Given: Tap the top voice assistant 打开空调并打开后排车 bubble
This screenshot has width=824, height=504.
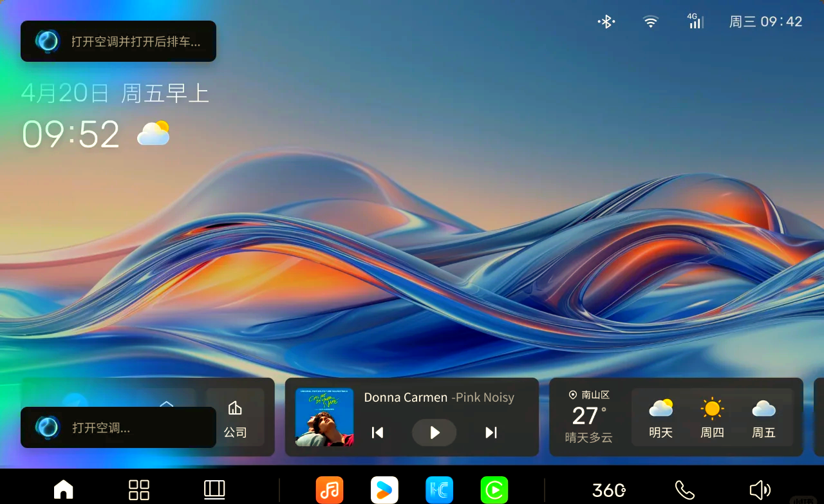Looking at the screenshot, I should click(118, 41).
